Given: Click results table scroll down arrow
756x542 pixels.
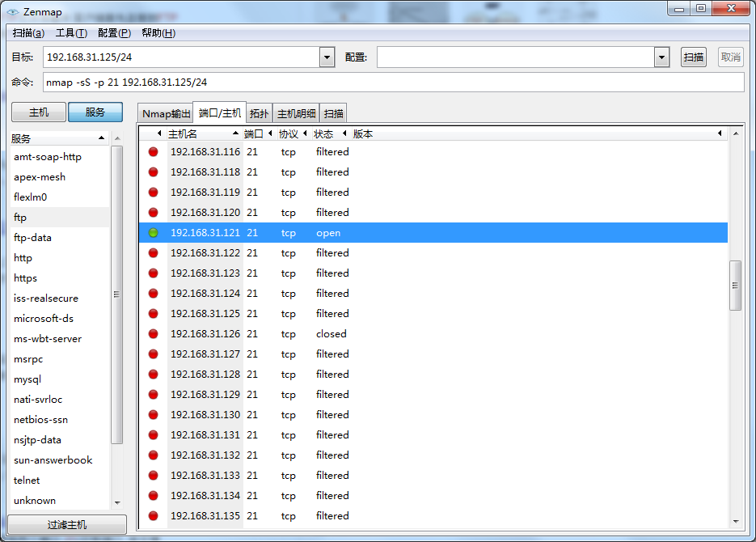Looking at the screenshot, I should 736,521.
